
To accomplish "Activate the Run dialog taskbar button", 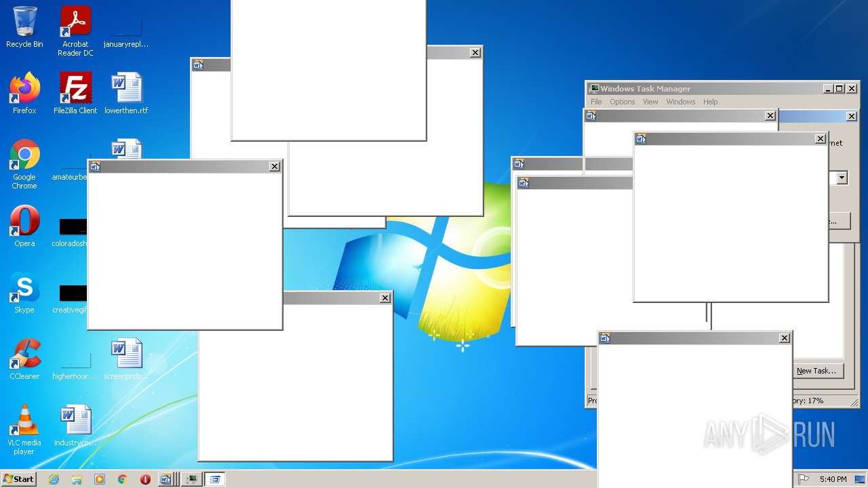I will (x=215, y=479).
